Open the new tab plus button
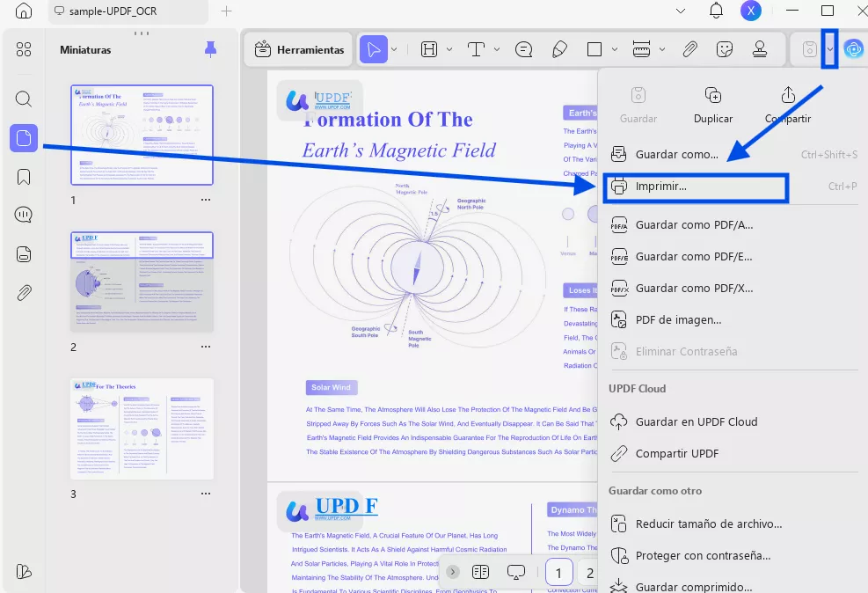The image size is (868, 593). click(x=226, y=11)
